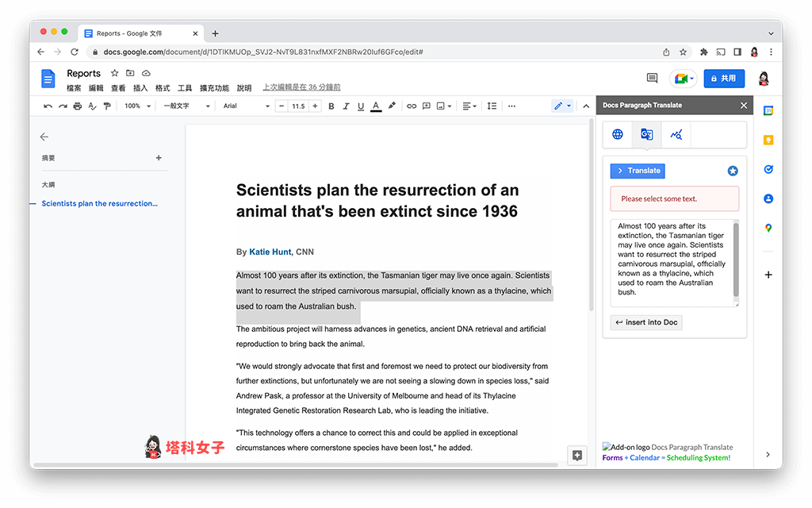Viewport: 812px width, 508px height.
Task: Jump to outline heading Scientists plan the resurrection
Action: (x=99, y=204)
